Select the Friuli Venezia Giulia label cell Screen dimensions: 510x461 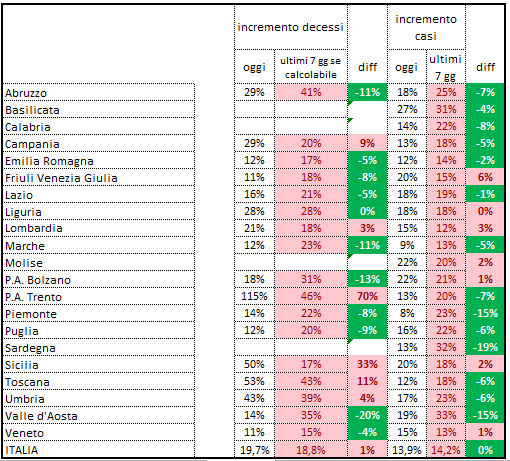[99, 177]
